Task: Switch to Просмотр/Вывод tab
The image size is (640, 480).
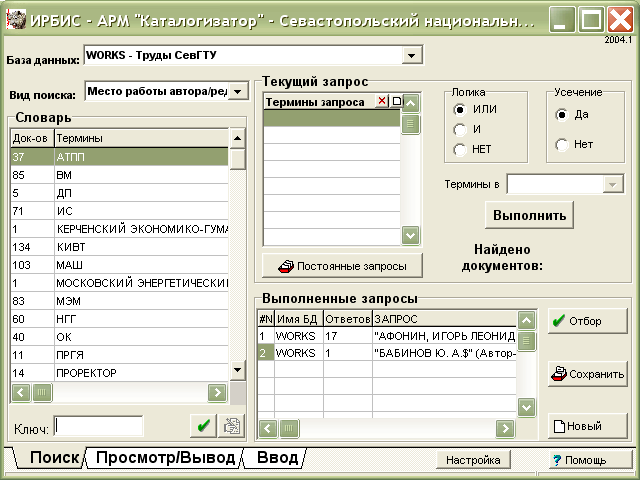Action: tap(165, 458)
